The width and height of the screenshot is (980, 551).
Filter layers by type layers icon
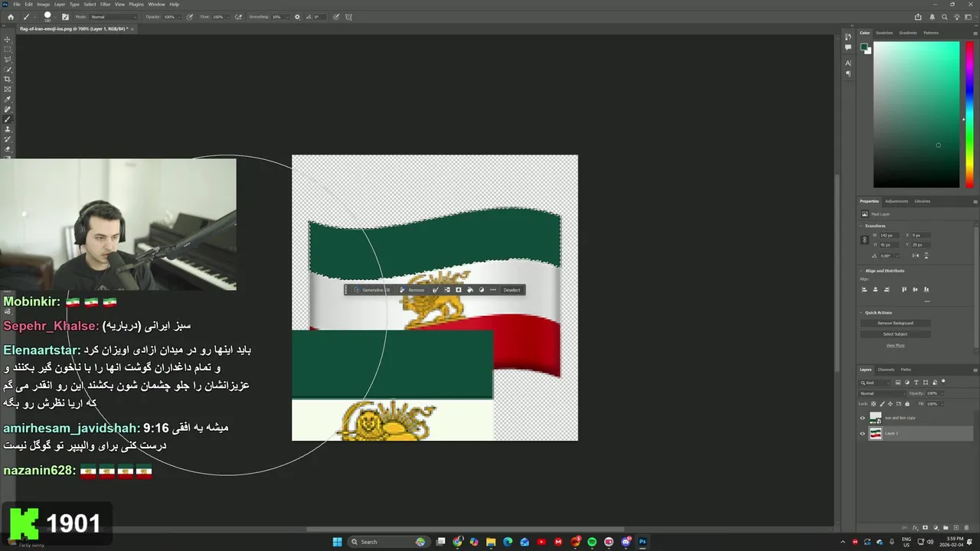pos(916,383)
